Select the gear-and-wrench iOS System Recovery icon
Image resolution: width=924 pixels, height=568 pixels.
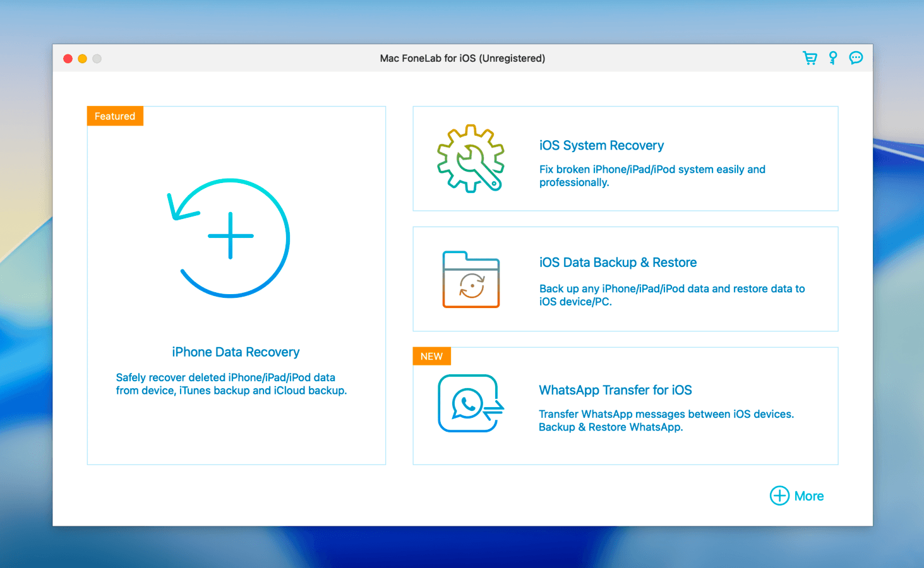click(x=471, y=158)
